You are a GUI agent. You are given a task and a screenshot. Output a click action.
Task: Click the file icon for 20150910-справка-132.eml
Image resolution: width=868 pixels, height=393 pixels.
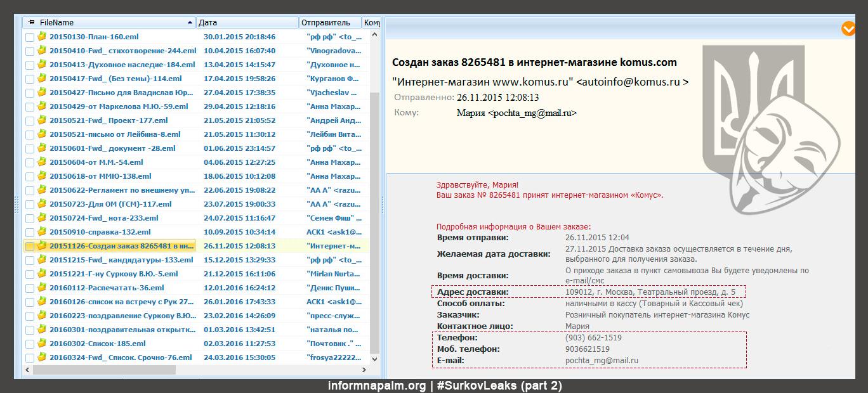tap(42, 231)
